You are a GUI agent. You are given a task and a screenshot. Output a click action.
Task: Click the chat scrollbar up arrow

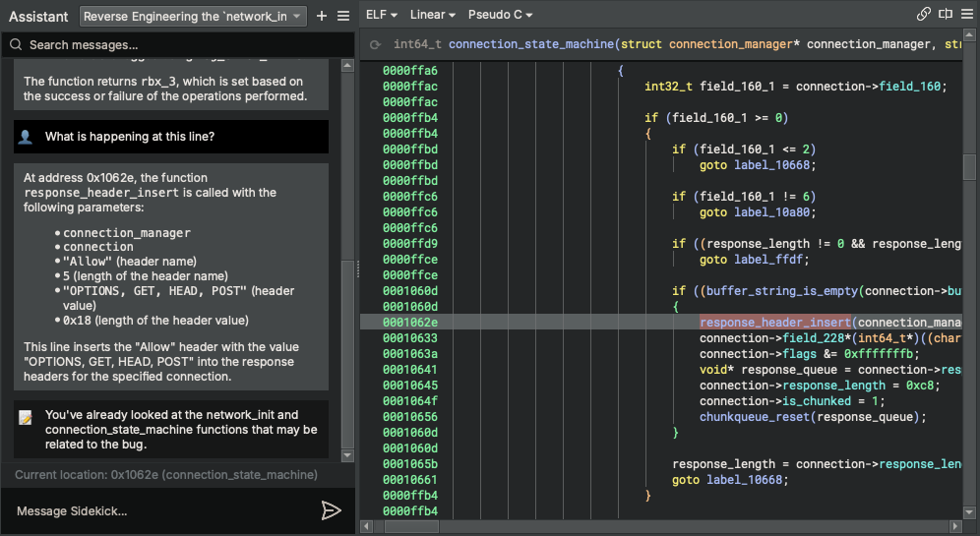tap(347, 66)
